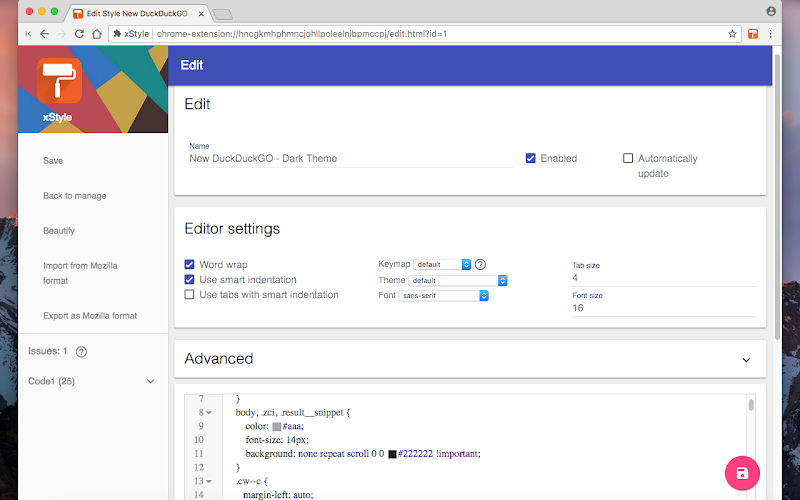Open Keymap help question mark

[x=480, y=264]
